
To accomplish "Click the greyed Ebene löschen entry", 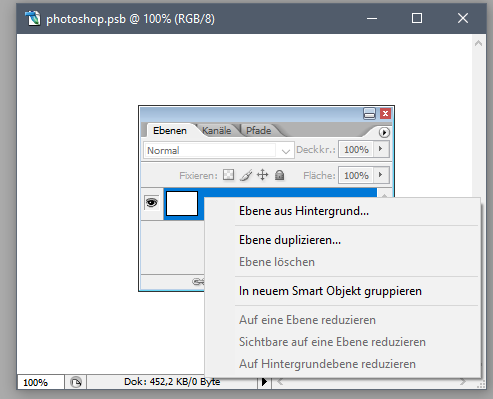I will click(343, 262).
